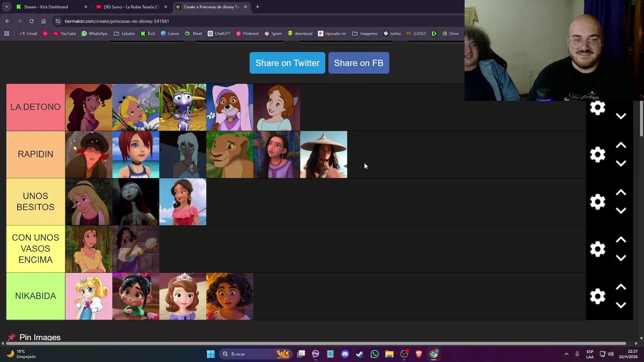Reload the tiermaker page

point(31,21)
